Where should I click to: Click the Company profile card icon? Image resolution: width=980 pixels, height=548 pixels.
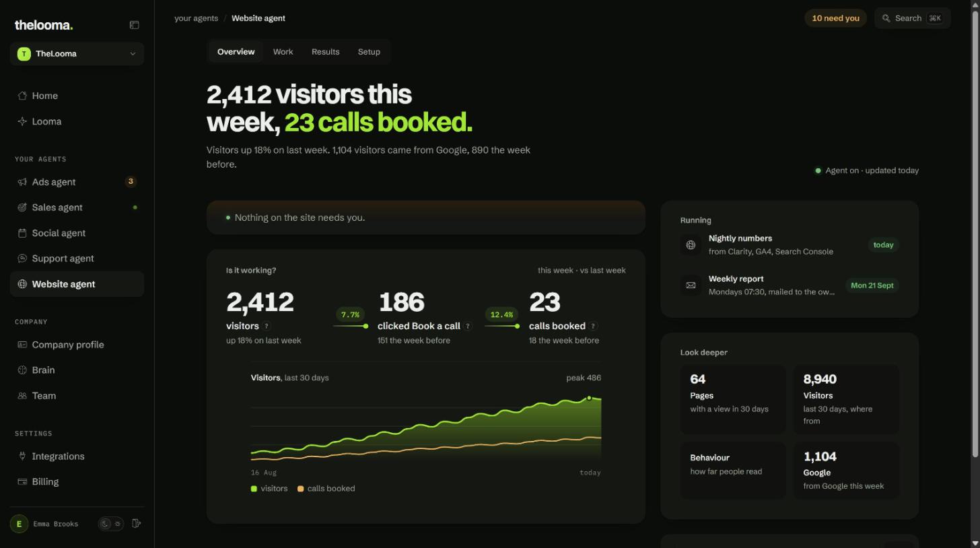click(22, 345)
